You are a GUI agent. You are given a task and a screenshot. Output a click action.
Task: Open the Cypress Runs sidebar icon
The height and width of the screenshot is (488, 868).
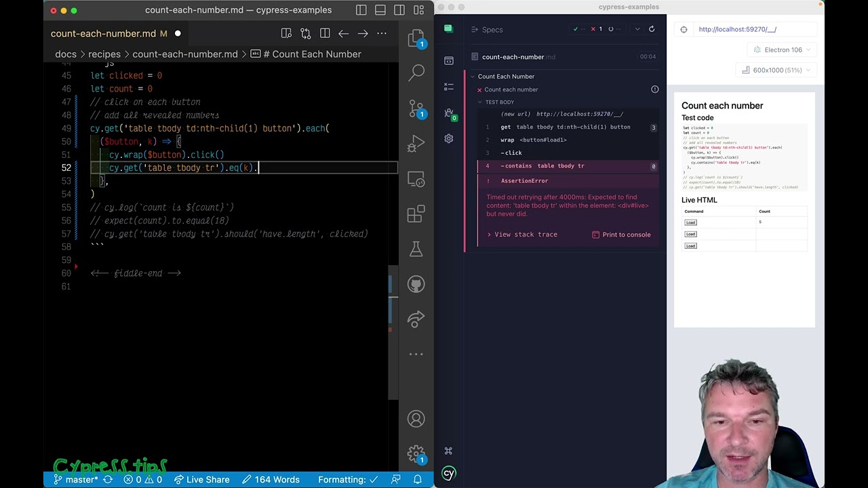(x=448, y=87)
